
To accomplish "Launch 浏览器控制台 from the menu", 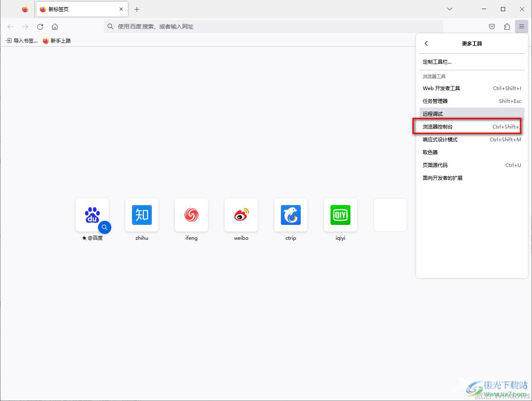I will point(472,127).
